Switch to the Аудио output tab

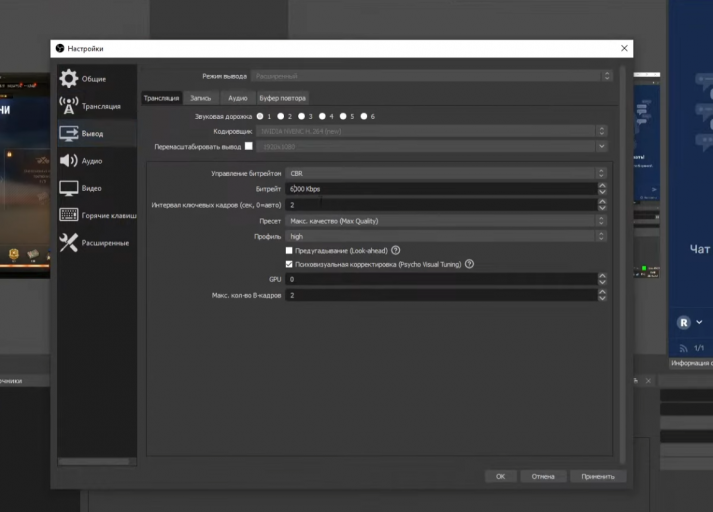[238, 98]
